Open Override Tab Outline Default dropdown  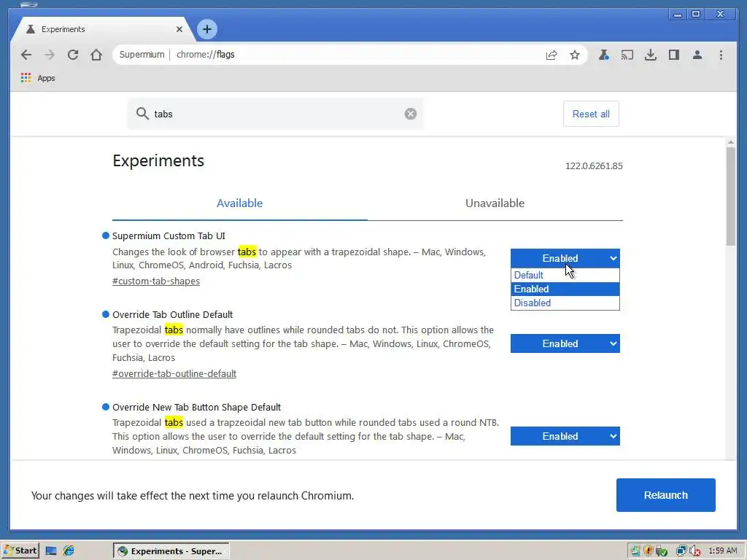coord(565,344)
